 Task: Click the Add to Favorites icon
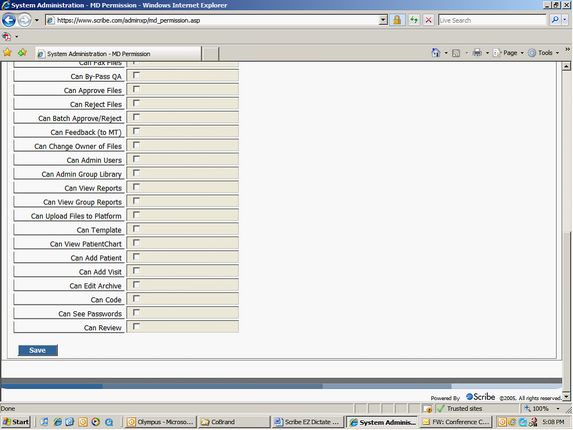[22, 53]
